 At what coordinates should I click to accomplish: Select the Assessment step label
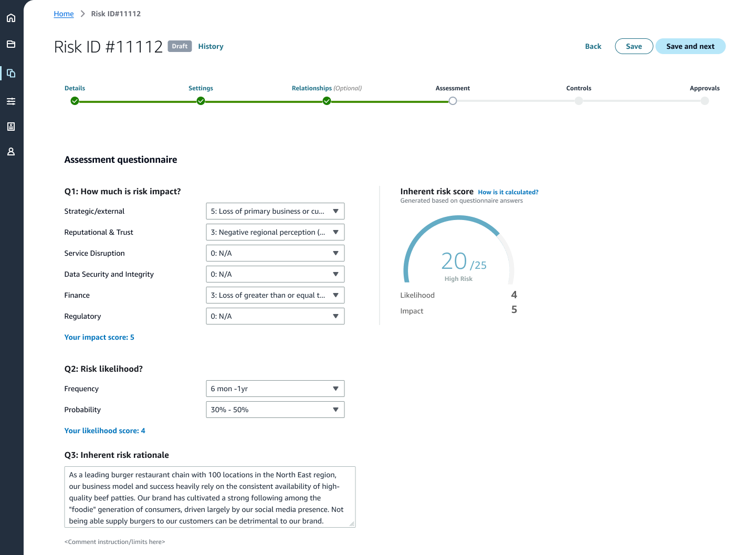click(x=453, y=88)
